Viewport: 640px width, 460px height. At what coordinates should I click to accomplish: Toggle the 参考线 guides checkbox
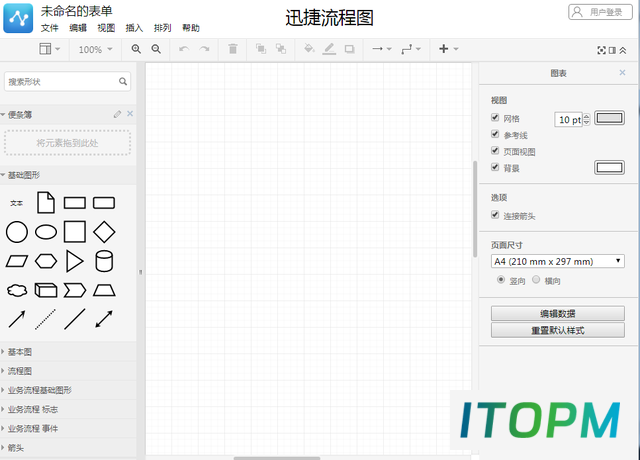coord(495,134)
